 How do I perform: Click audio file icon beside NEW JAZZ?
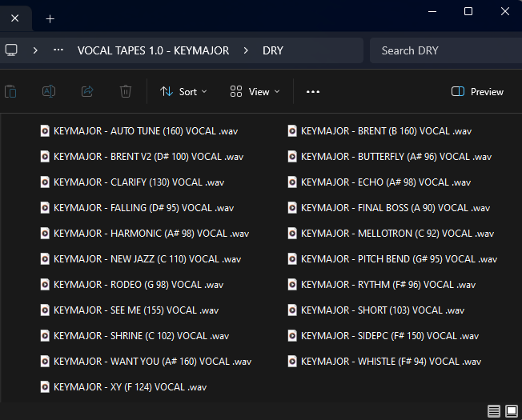[x=45, y=259]
